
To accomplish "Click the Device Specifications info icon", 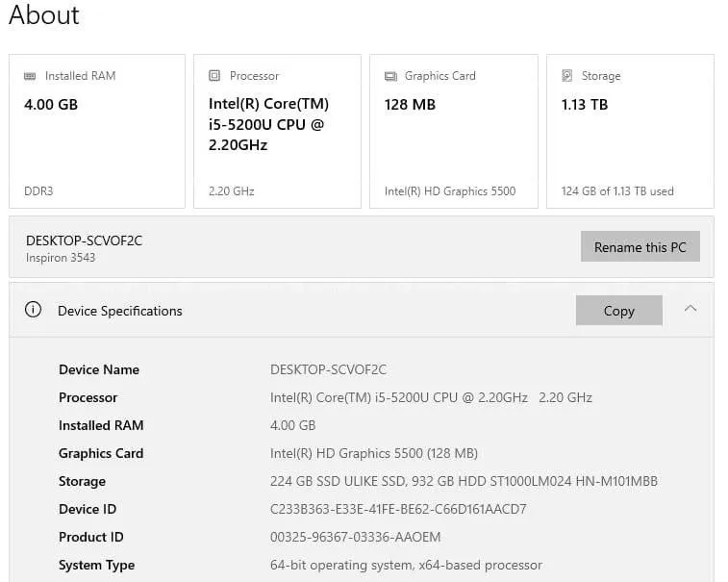I will point(34,310).
